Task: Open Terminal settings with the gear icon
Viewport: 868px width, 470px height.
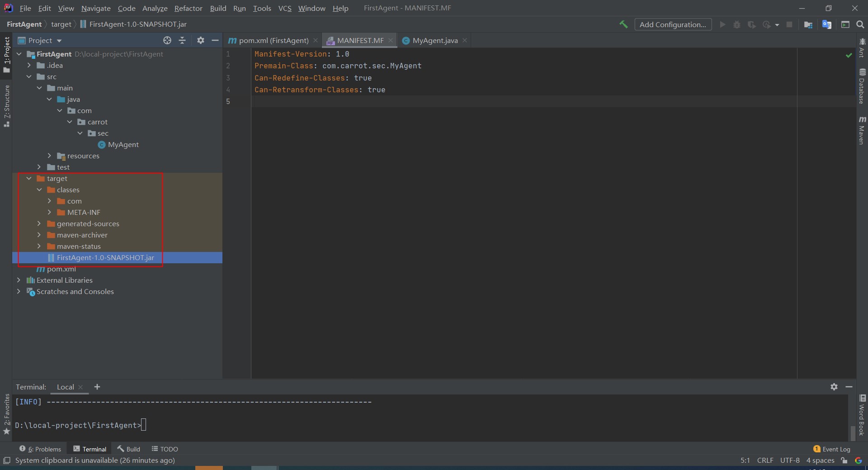Action: (834, 387)
